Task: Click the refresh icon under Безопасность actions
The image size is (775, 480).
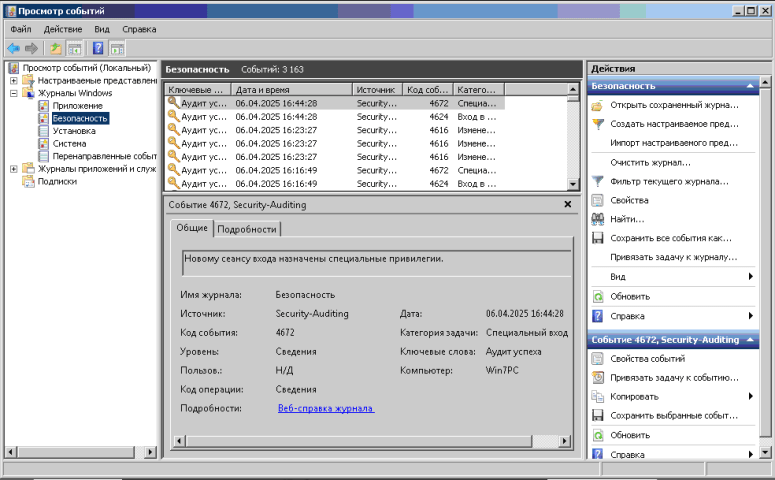Action: click(x=598, y=297)
